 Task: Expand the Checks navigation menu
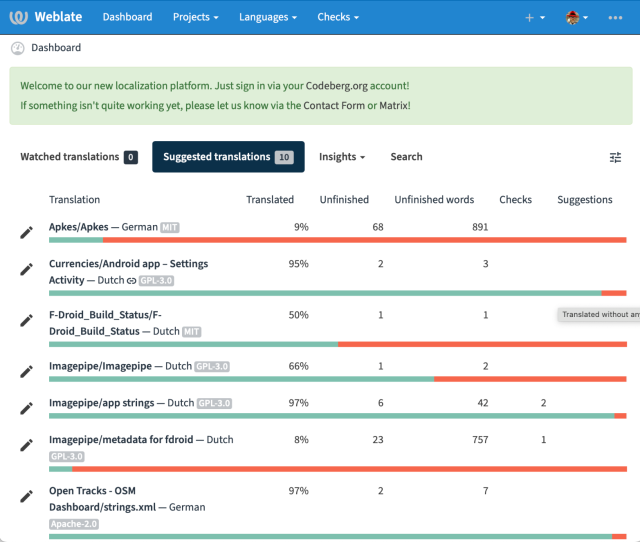[339, 17]
